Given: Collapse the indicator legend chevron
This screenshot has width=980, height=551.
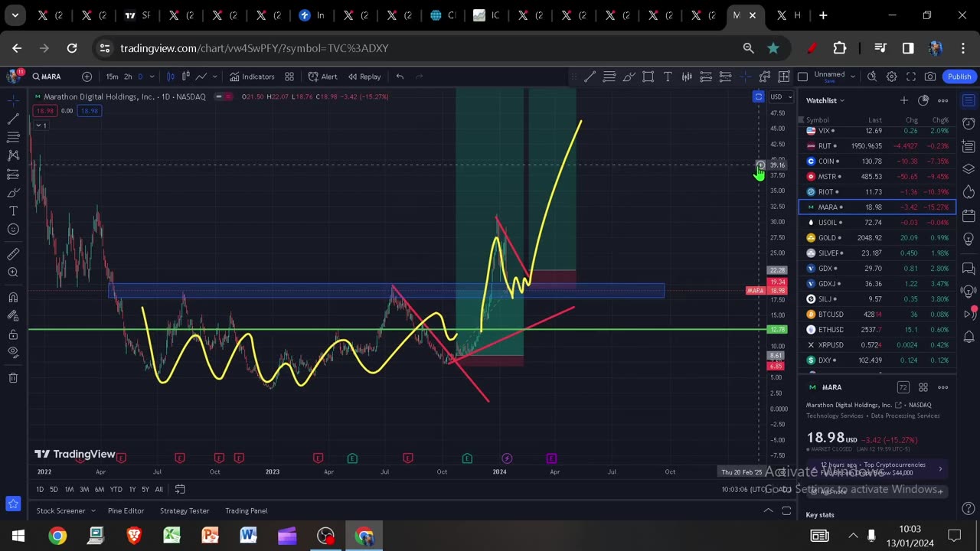Looking at the screenshot, I should pos(40,125).
